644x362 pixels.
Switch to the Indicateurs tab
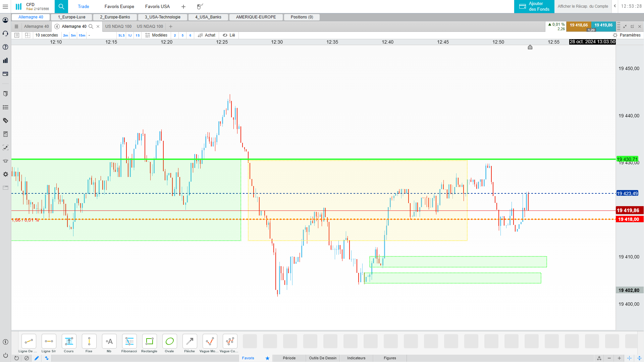[x=356, y=358]
